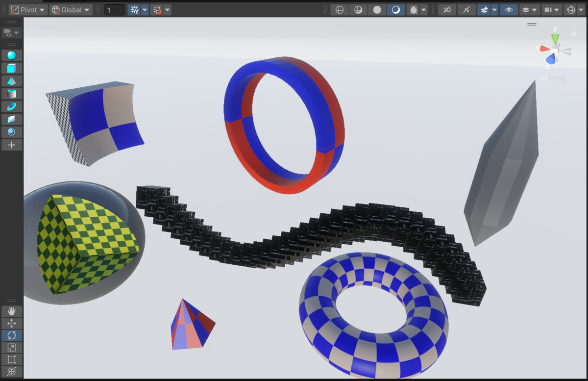Select the Move tool

12,323
